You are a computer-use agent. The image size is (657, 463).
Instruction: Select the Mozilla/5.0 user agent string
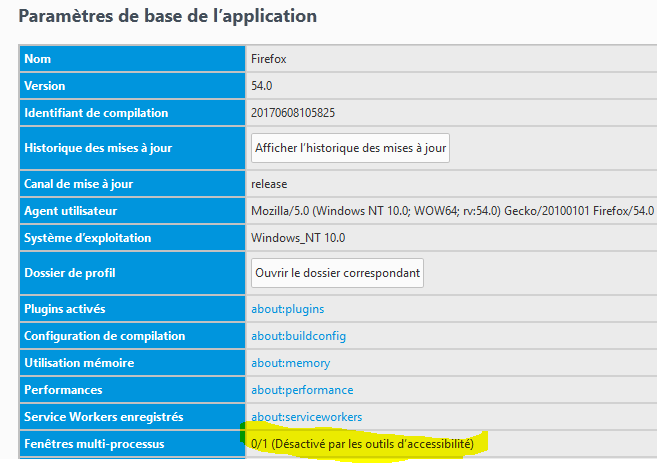[x=453, y=211]
